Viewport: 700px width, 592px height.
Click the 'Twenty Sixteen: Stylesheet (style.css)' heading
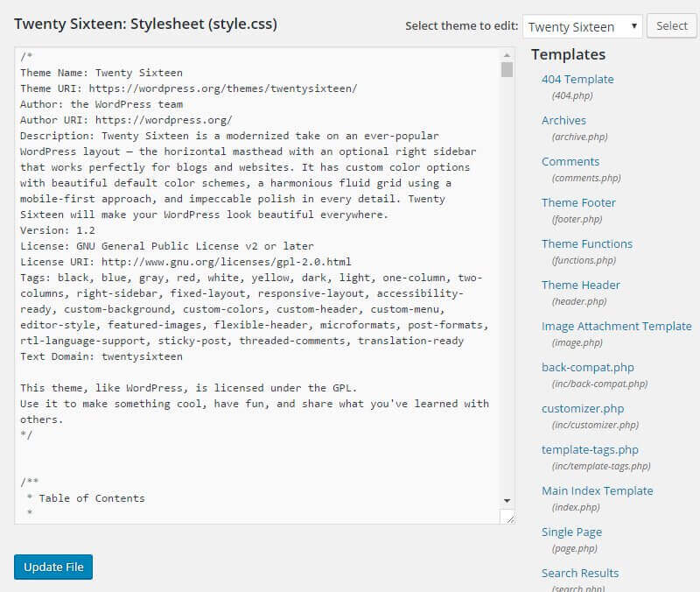145,25
